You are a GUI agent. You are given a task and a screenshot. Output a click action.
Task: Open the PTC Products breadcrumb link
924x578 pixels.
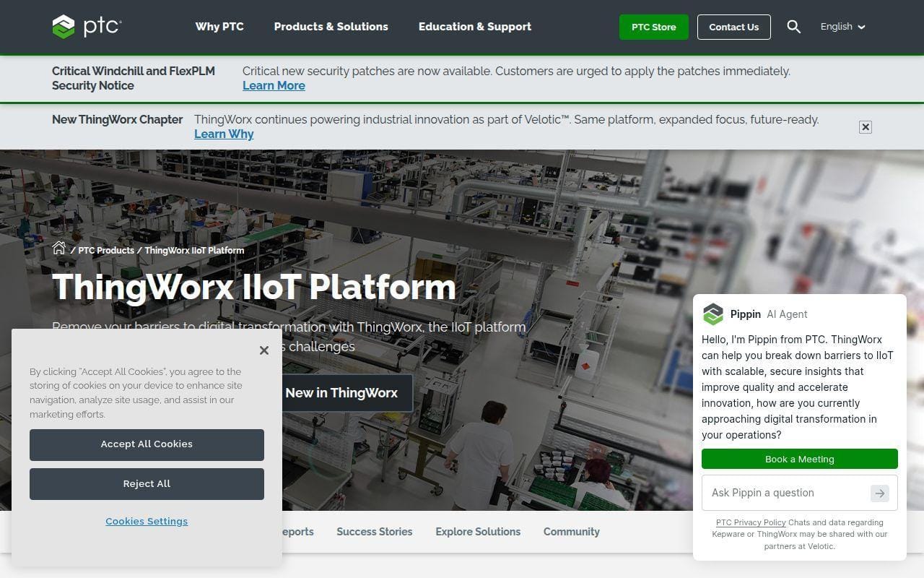tap(106, 250)
